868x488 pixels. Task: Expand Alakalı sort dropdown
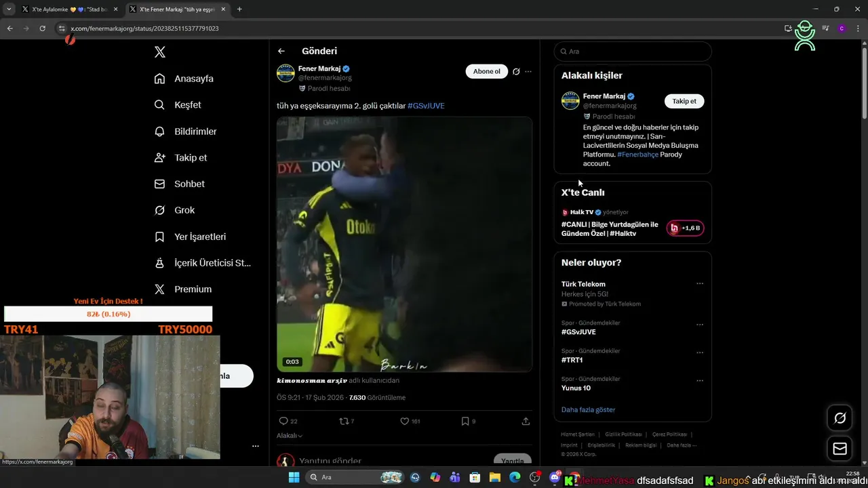[290, 436]
